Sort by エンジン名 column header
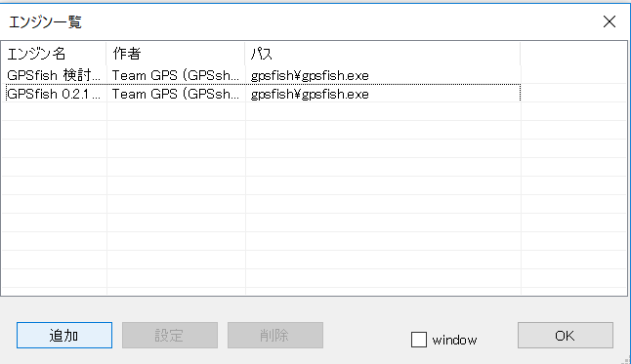Viewport: 631px width, 364px height. click(x=54, y=54)
